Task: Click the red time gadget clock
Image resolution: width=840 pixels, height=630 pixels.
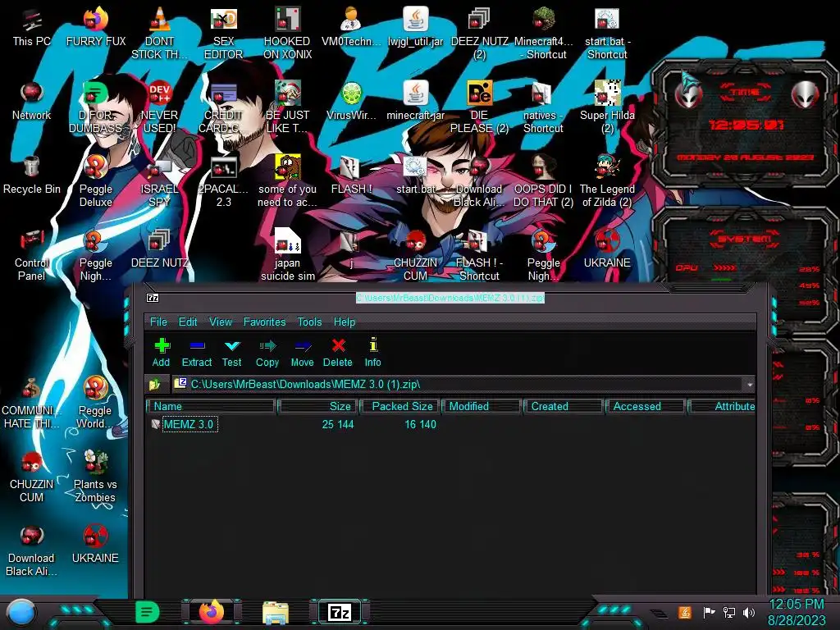Action: point(746,126)
